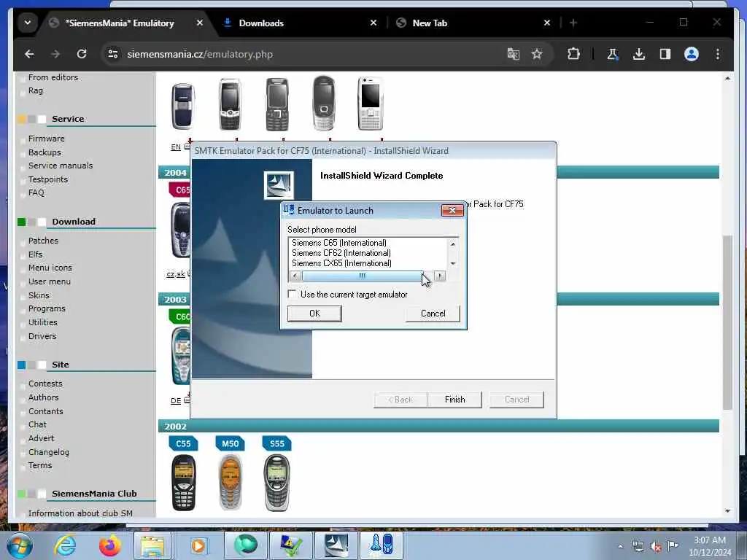
Task: Open Chrome Labs flask icon
Action: pos(613,54)
